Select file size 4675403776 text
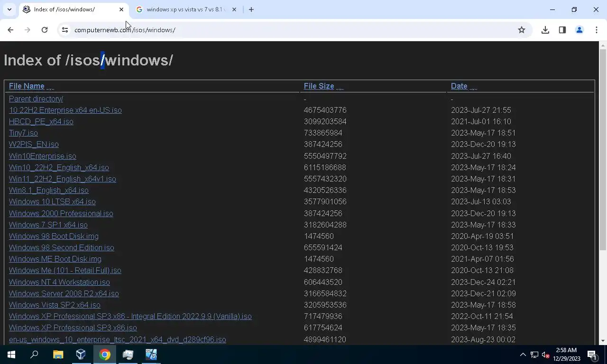Viewport: 607px width, 364px height. [x=325, y=110]
